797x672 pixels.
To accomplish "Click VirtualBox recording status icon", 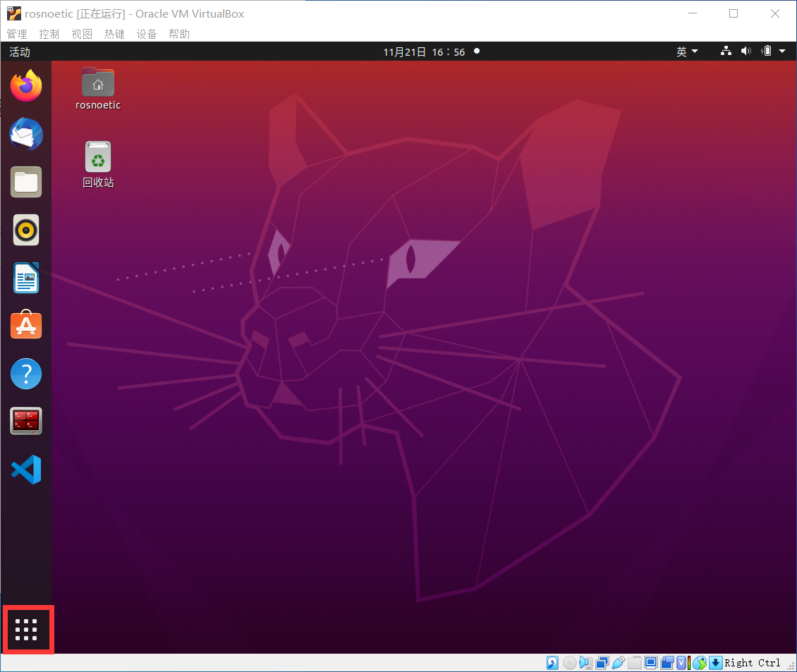I will point(667,663).
